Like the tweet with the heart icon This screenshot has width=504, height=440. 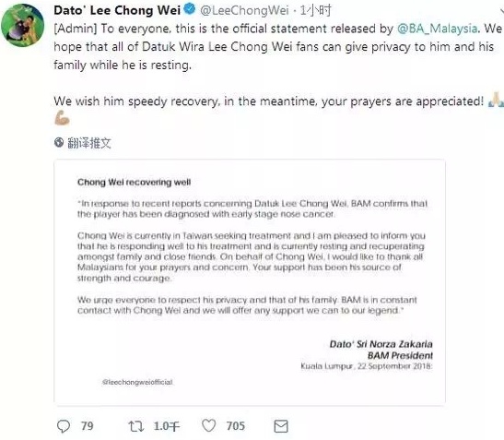[209, 426]
